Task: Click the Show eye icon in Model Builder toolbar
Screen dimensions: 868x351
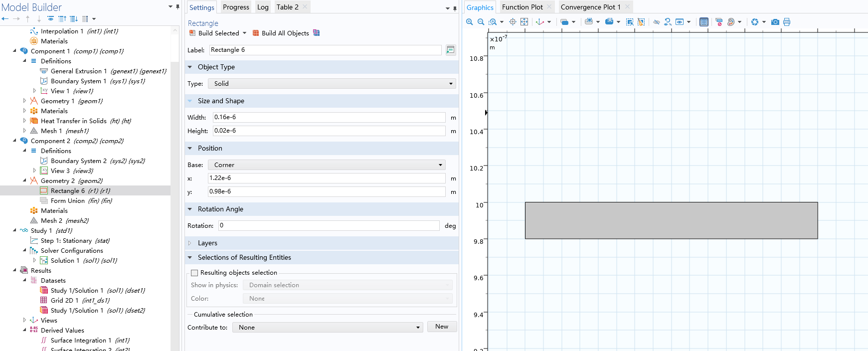Action: [50, 19]
